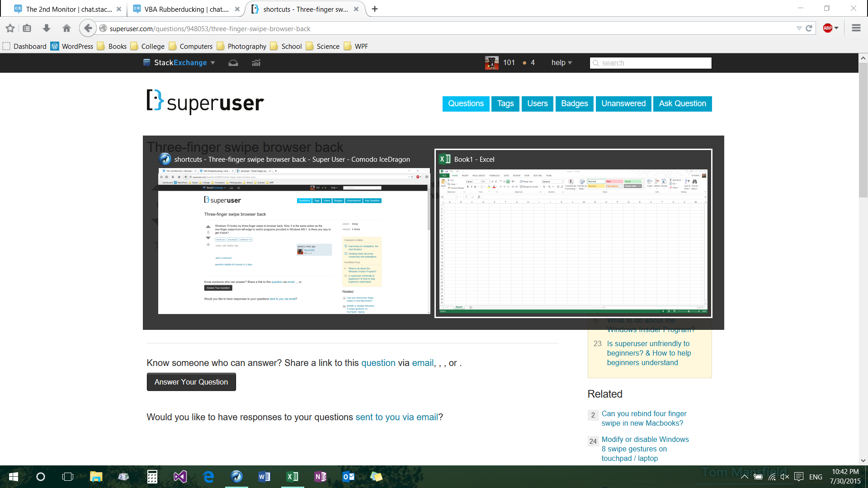The height and width of the screenshot is (488, 868).
Task: Open the address bar history dropdown arrow
Action: [799, 28]
